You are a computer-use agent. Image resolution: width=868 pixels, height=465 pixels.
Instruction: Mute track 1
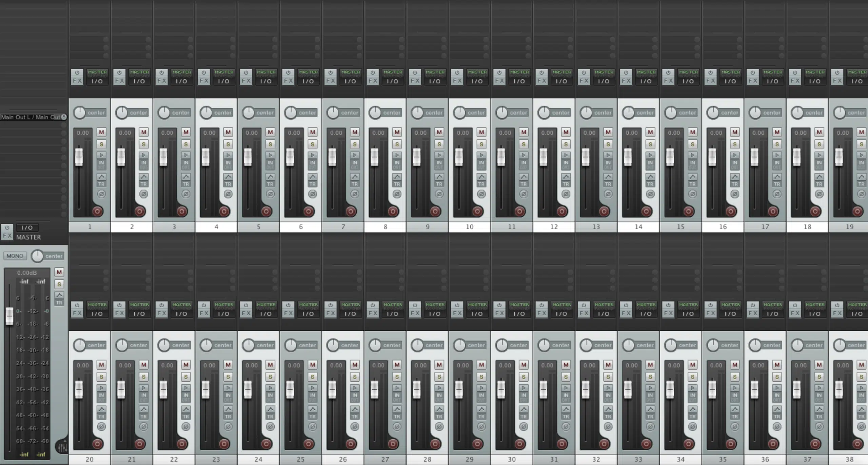point(101,132)
